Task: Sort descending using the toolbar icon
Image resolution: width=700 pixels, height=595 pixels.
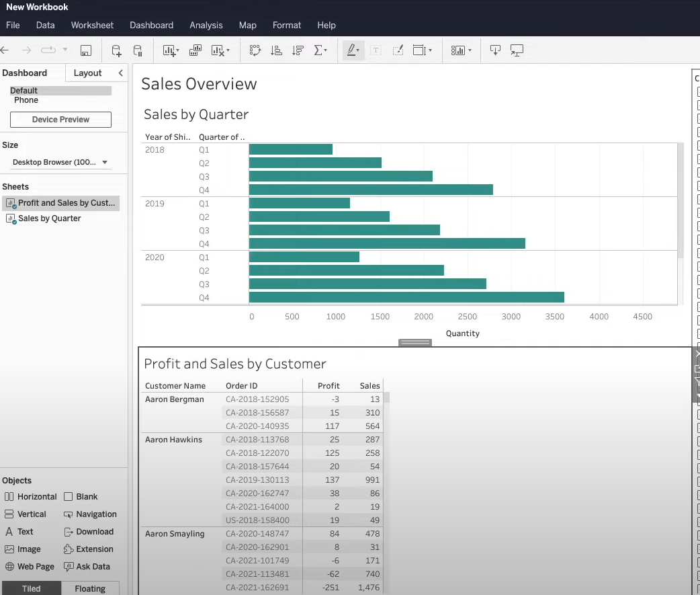Action: (x=298, y=50)
